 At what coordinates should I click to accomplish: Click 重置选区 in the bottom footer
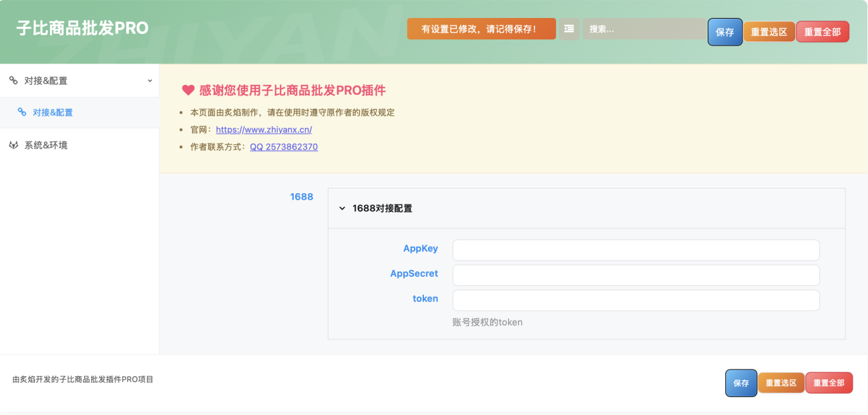(781, 383)
